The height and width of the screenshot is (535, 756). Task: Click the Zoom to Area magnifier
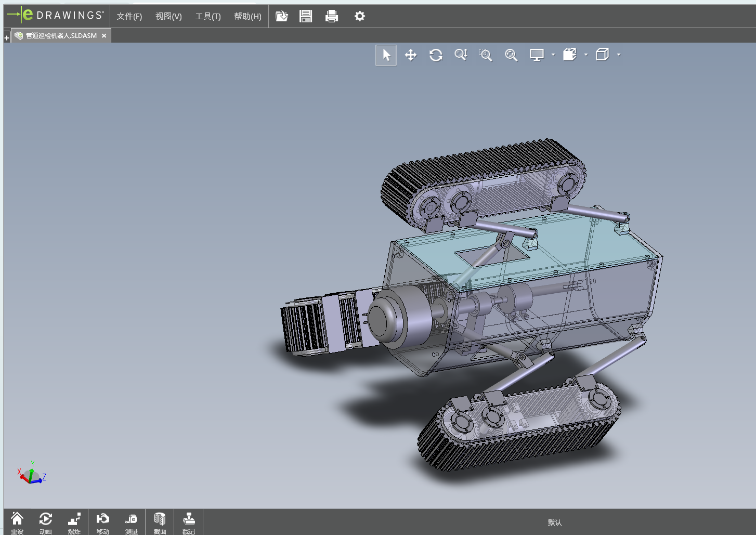click(x=486, y=55)
